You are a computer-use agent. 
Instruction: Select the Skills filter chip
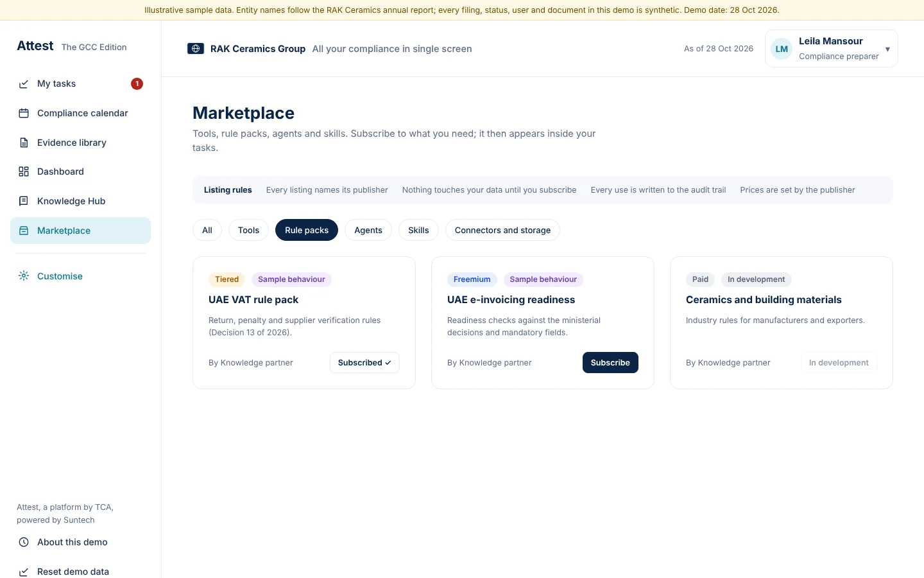(x=418, y=230)
